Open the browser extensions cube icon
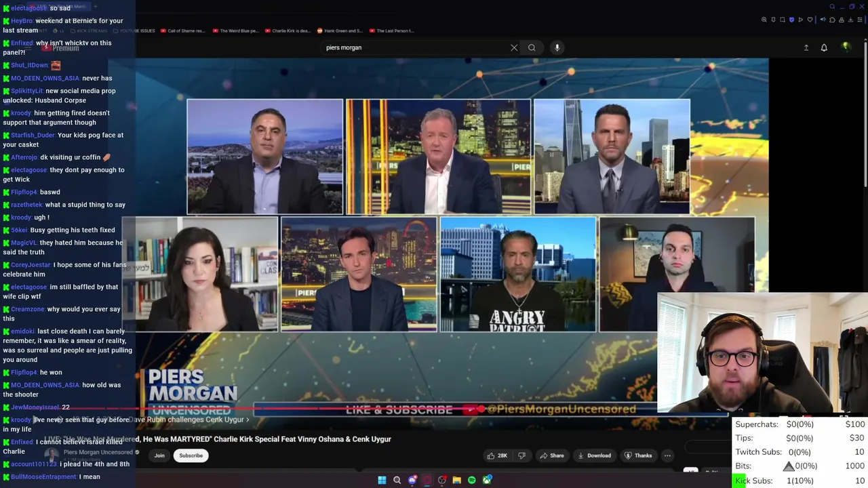 (x=832, y=20)
